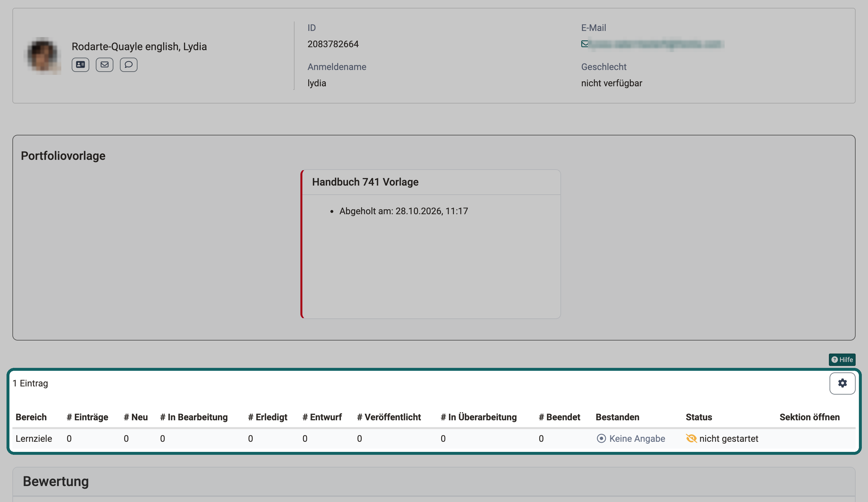This screenshot has width=868, height=502.
Task: Sort by # Beendet column header
Action: [559, 417]
